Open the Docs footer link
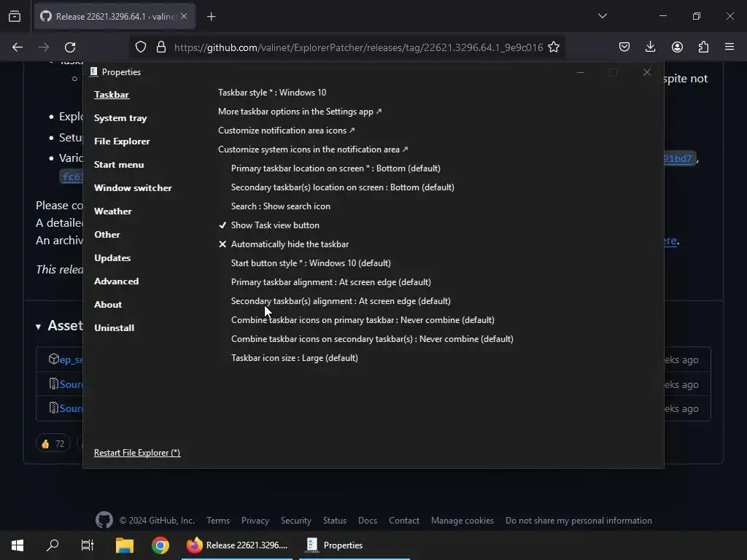 (x=368, y=521)
